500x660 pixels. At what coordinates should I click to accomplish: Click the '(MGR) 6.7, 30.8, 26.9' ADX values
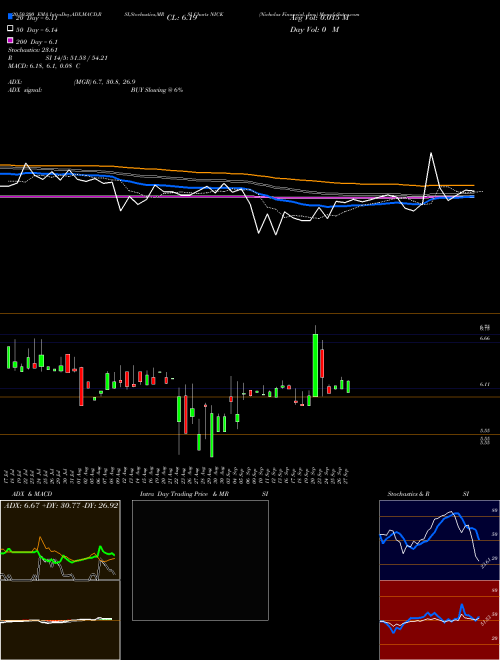[104, 82]
